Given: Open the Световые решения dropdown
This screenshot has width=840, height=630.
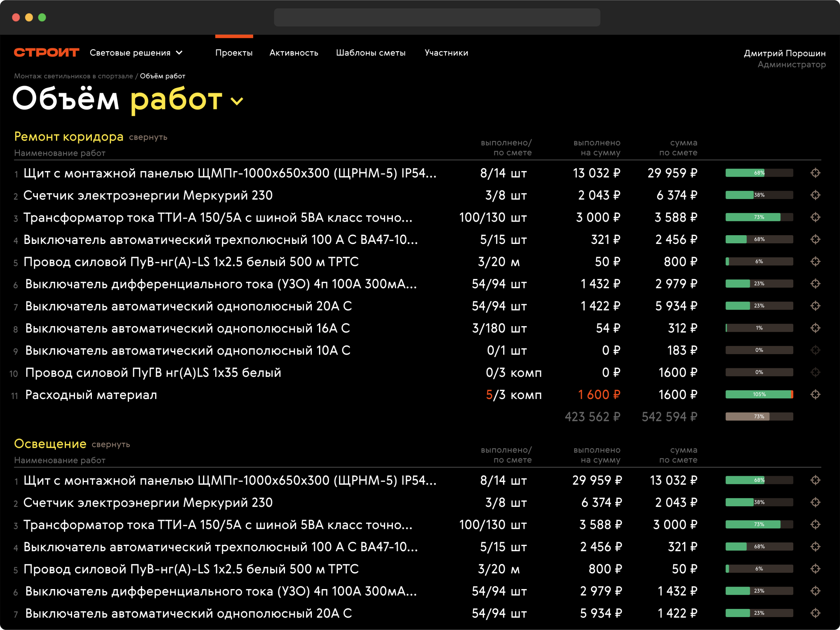Looking at the screenshot, I should coord(136,53).
